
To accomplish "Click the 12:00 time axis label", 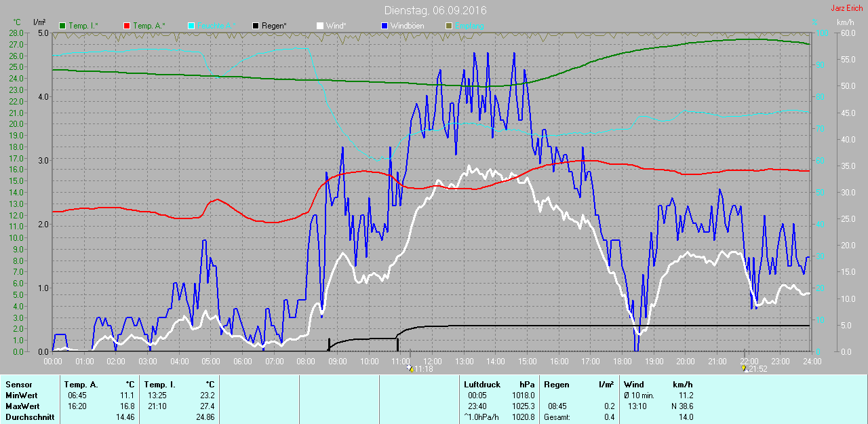I will coord(432,361).
